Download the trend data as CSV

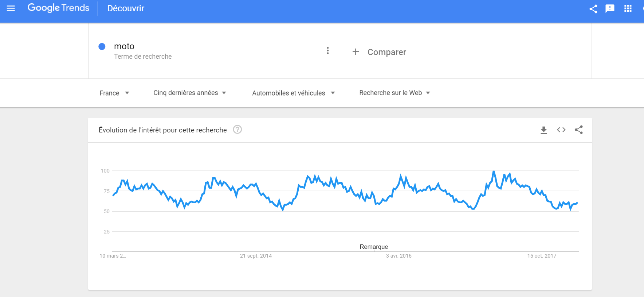coord(544,130)
